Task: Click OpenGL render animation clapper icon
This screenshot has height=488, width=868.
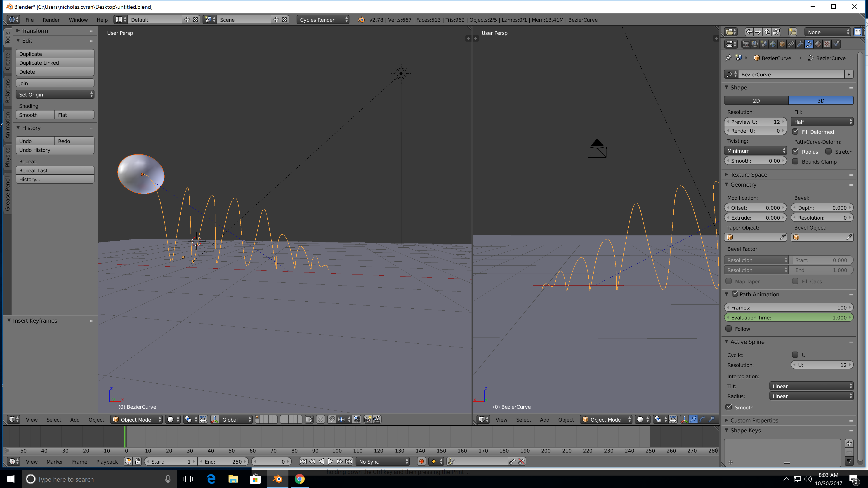Action: tap(377, 419)
